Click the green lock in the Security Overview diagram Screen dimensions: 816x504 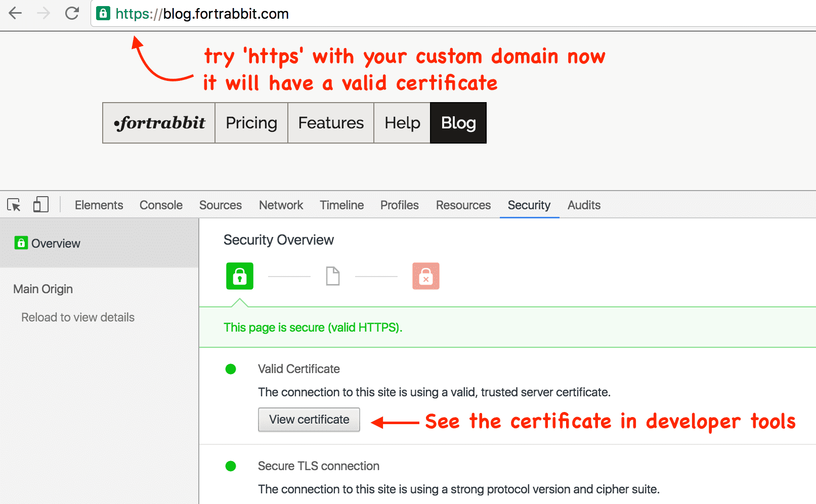coord(239,276)
